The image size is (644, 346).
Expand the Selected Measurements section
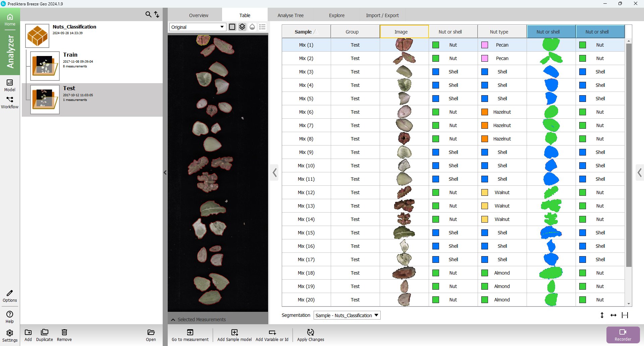(173, 320)
